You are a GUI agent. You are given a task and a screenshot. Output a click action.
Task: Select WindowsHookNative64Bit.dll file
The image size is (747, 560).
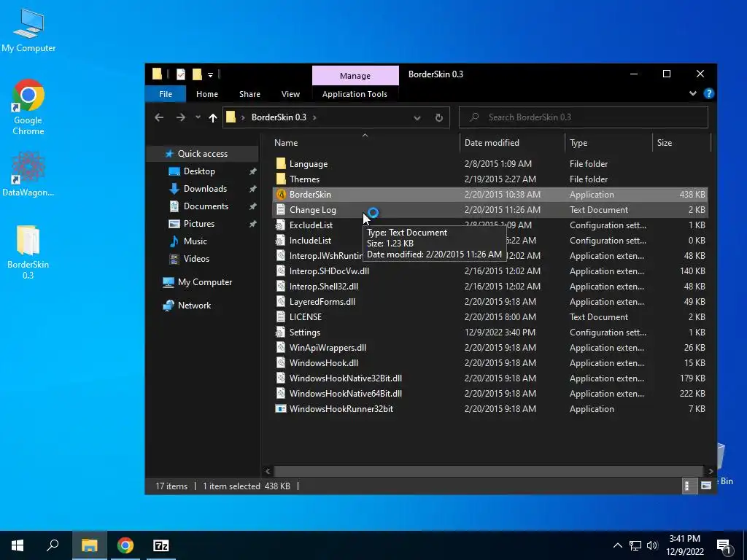point(489,393)
